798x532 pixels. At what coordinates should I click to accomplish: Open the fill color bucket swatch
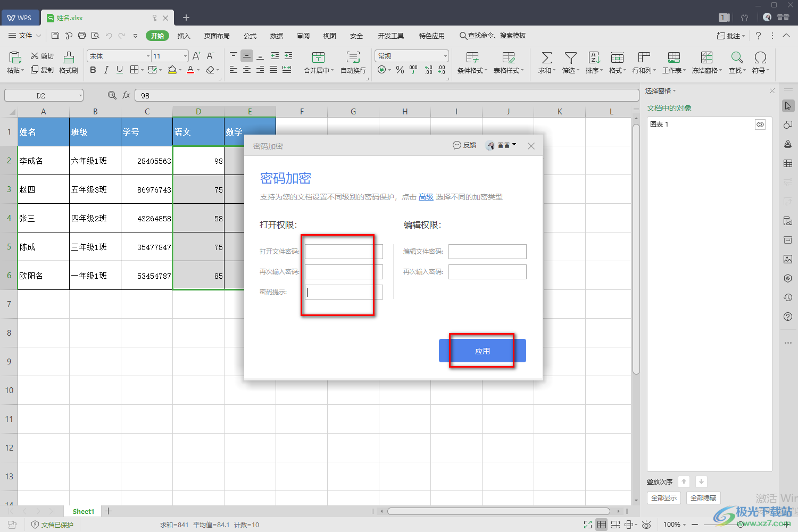[172, 70]
